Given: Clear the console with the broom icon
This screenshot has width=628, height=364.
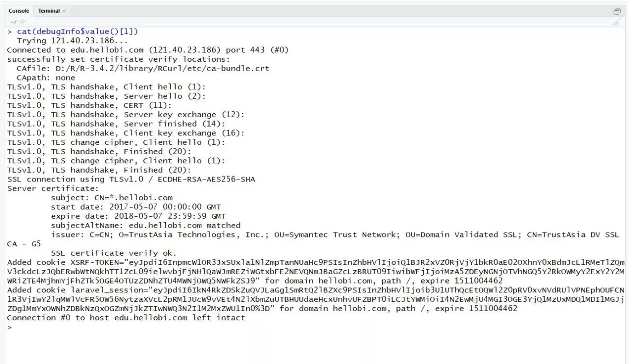Looking at the screenshot, I should coord(617,22).
